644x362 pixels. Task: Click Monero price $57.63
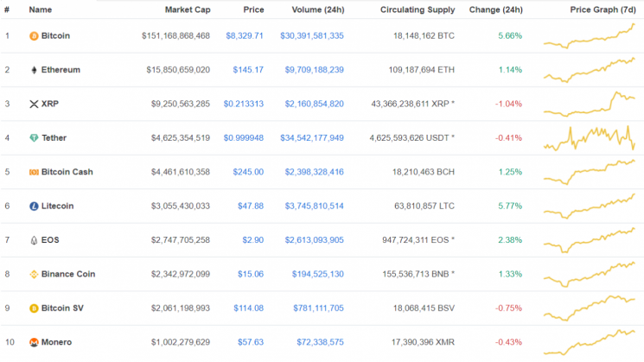(251, 343)
